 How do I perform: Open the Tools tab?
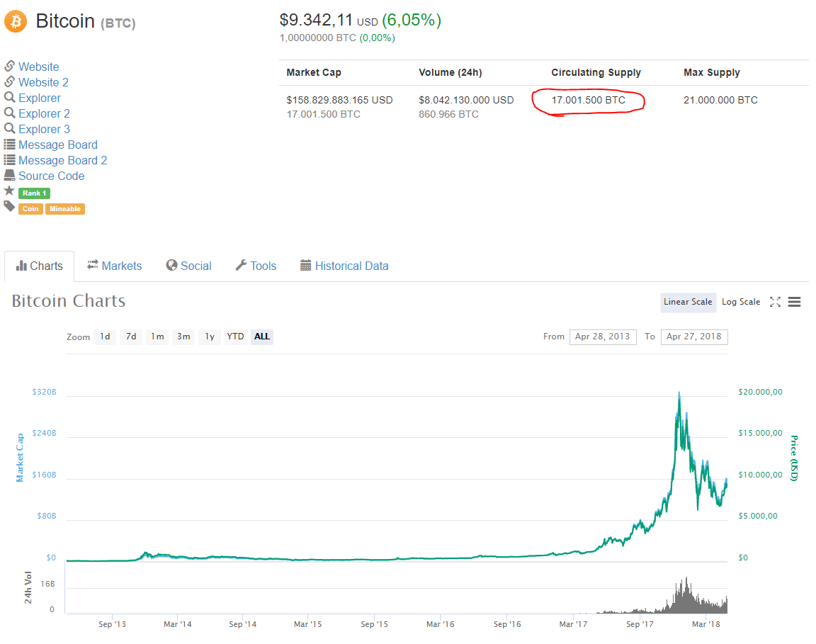(x=256, y=266)
